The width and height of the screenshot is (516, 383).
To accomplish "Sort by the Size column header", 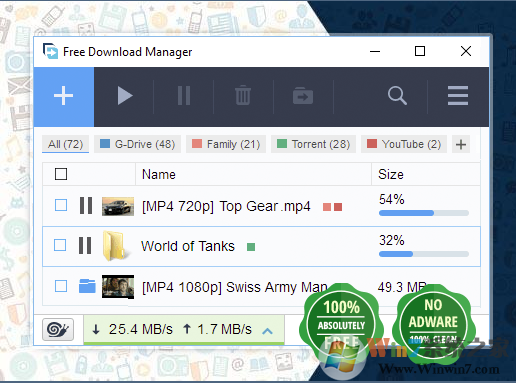I will [x=391, y=174].
